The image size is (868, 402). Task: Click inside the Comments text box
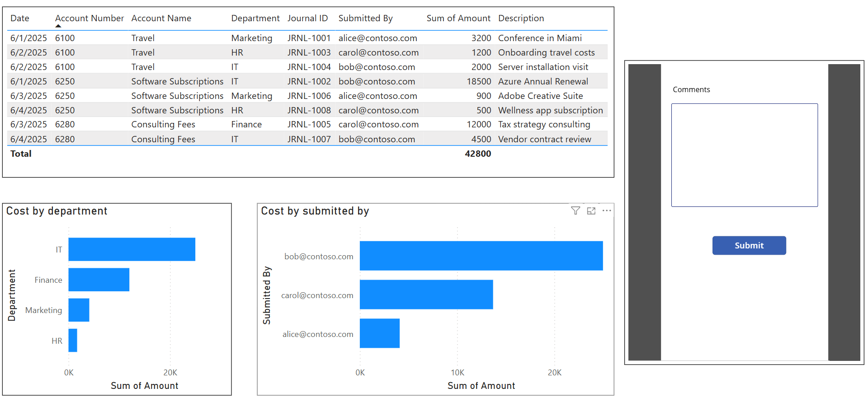pos(744,155)
